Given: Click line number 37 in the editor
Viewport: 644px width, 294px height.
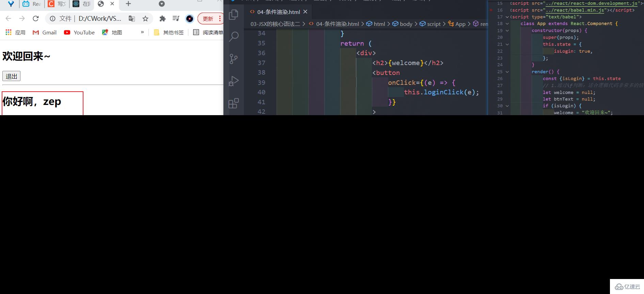Looking at the screenshot, I should pos(262,63).
